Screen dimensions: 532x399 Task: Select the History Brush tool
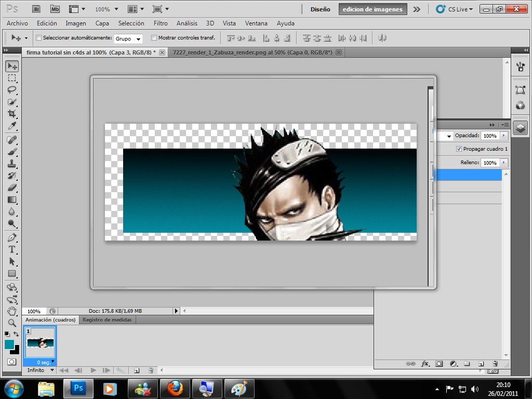pyautogui.click(x=12, y=176)
